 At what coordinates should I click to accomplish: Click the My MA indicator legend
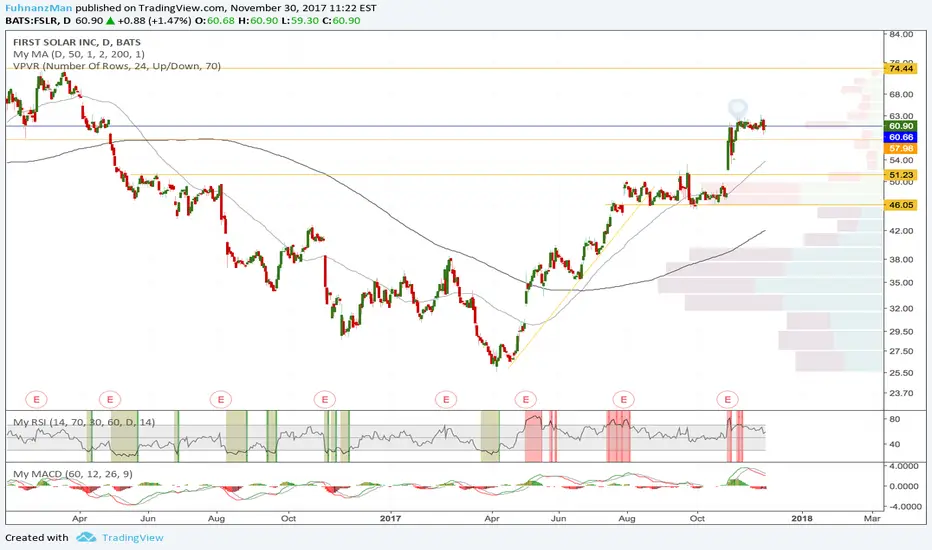pos(78,54)
